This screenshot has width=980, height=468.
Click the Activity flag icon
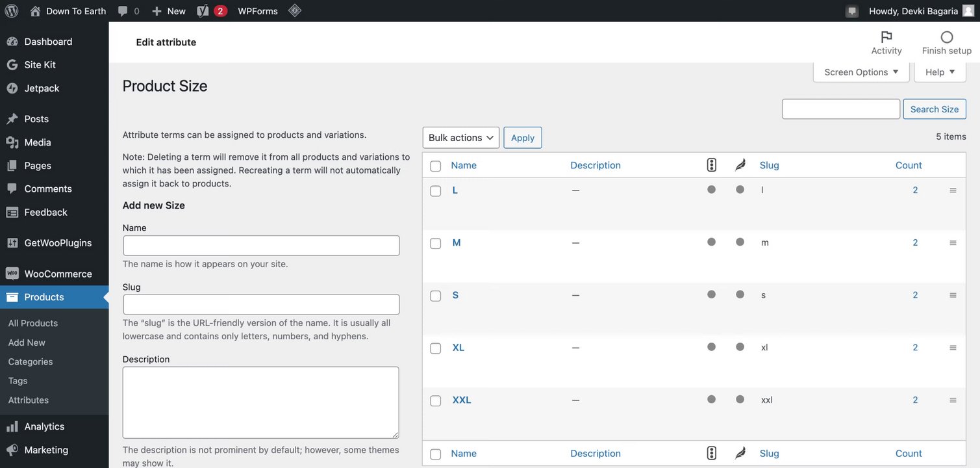[886, 37]
